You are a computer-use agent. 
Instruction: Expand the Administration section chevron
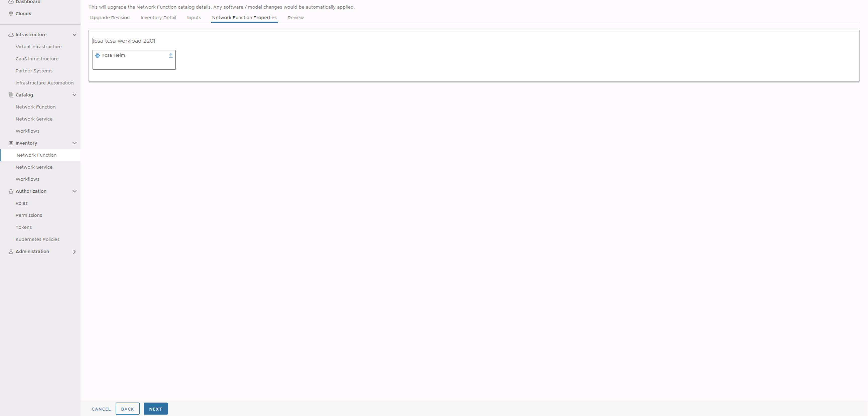pos(74,252)
